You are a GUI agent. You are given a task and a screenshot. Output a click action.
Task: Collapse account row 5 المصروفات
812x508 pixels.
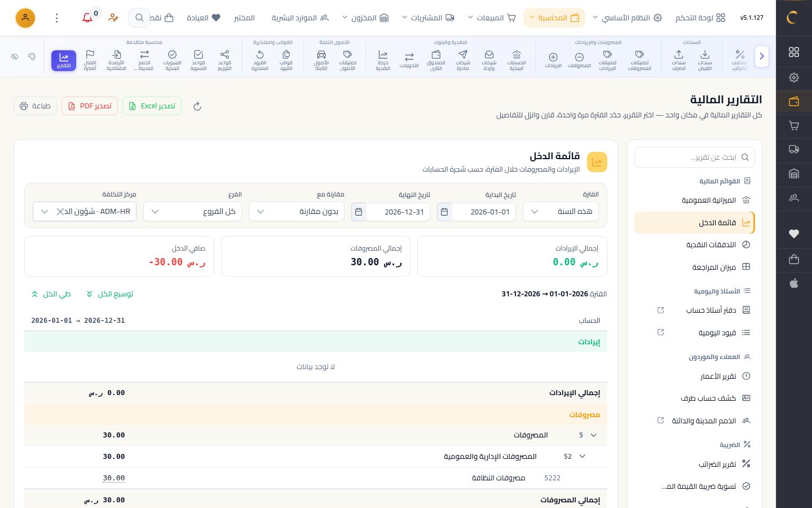coord(593,435)
